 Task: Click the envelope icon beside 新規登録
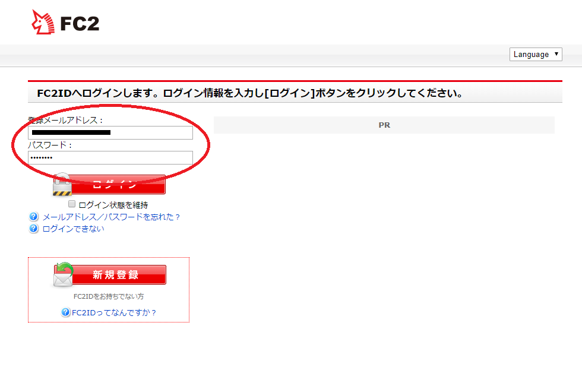pos(63,275)
